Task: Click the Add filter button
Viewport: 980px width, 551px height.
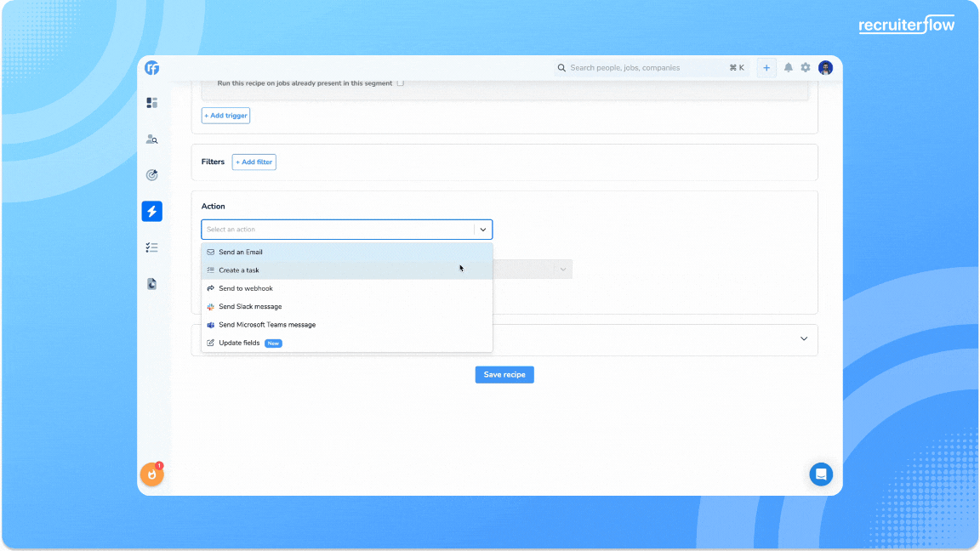Action: point(254,162)
